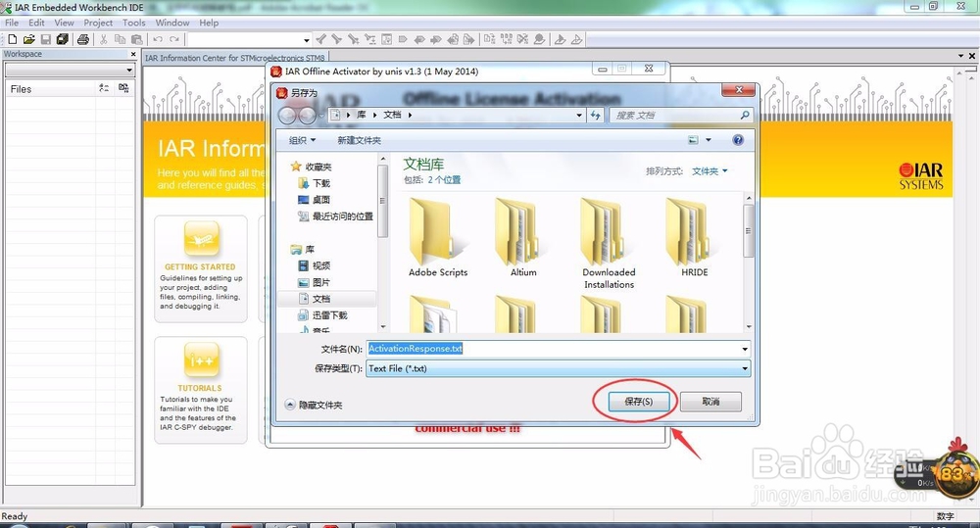
Task: Open the 排列方式 文件夹 dropdown
Action: 710,171
